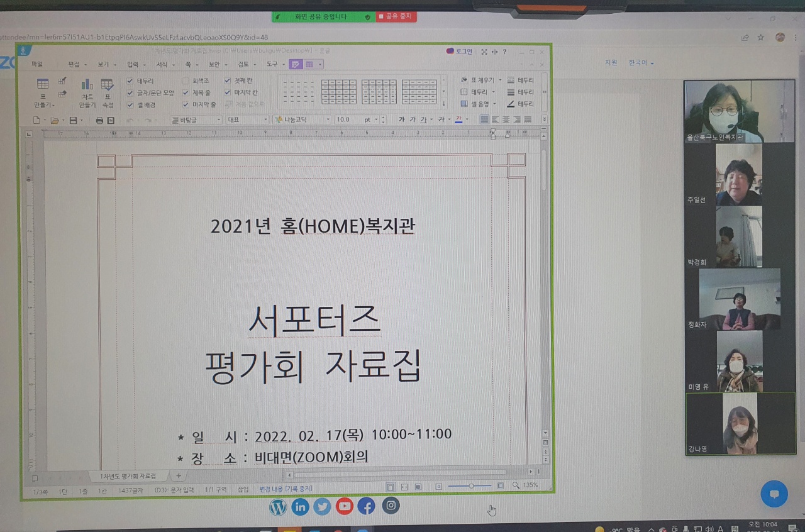Click 변경 내용 [기록 중지] in status bar

(x=286, y=489)
